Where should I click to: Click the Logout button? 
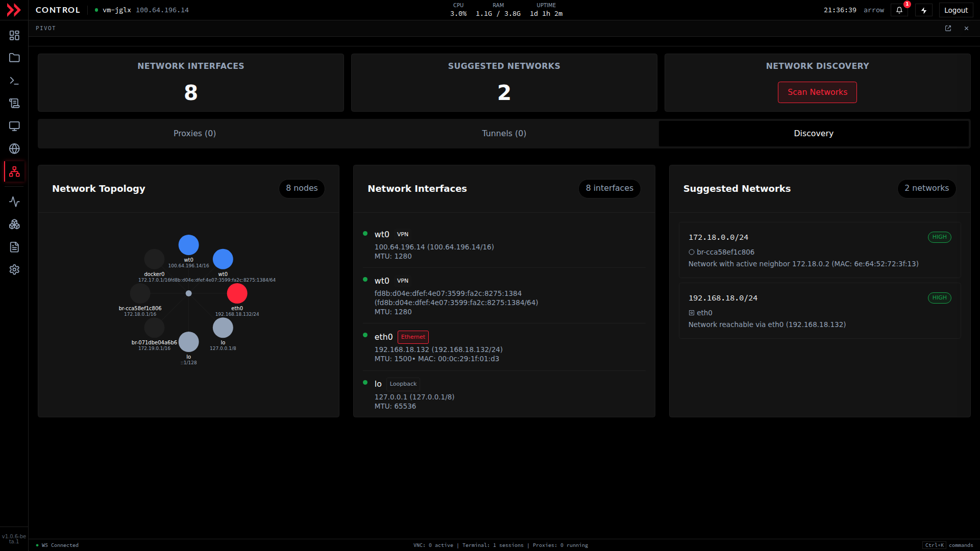tap(956, 10)
